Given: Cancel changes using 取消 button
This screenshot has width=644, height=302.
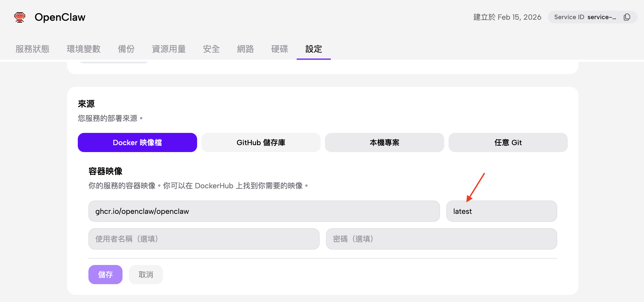Looking at the screenshot, I should point(145,274).
